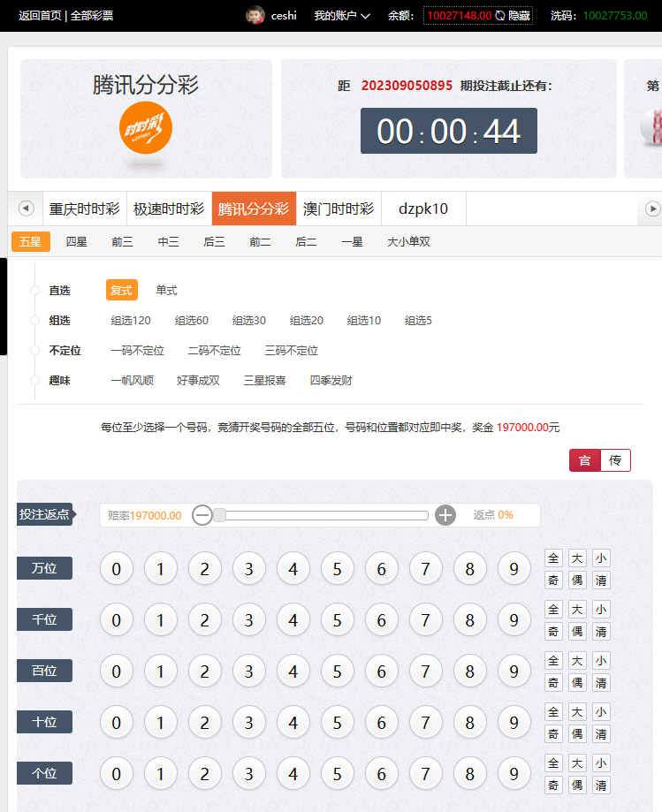Click 大 in 千位 row

coord(577,610)
